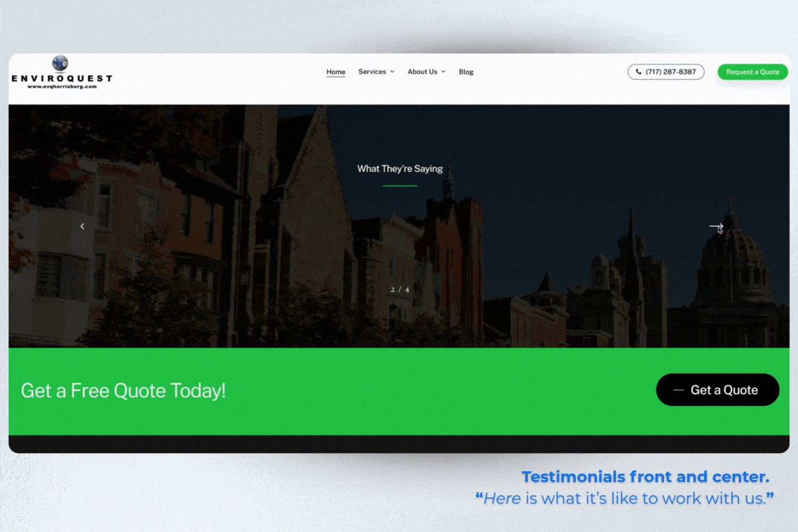
Task: Click the phone icon in the header
Action: (x=638, y=72)
